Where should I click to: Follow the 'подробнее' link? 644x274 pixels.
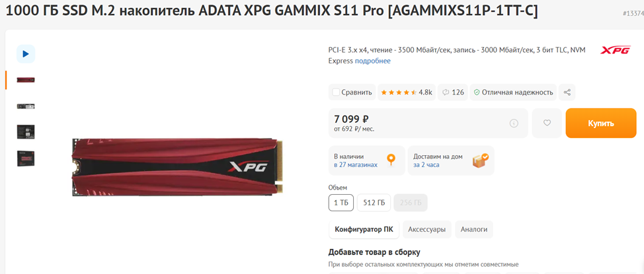tap(372, 61)
